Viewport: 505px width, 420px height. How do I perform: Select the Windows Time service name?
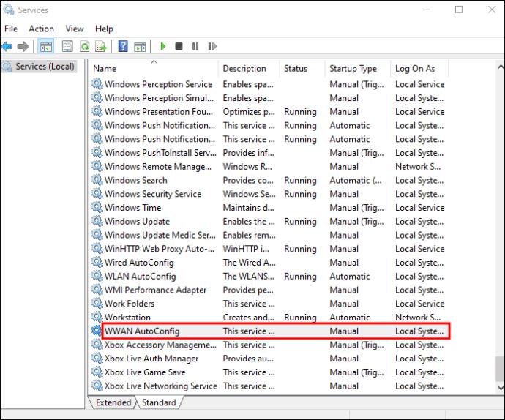pos(132,208)
